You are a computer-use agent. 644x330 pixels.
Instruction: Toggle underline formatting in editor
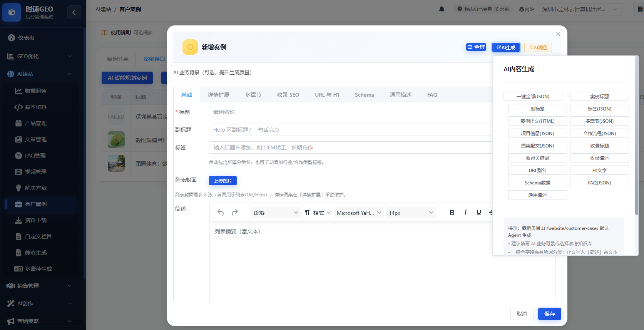479,213
